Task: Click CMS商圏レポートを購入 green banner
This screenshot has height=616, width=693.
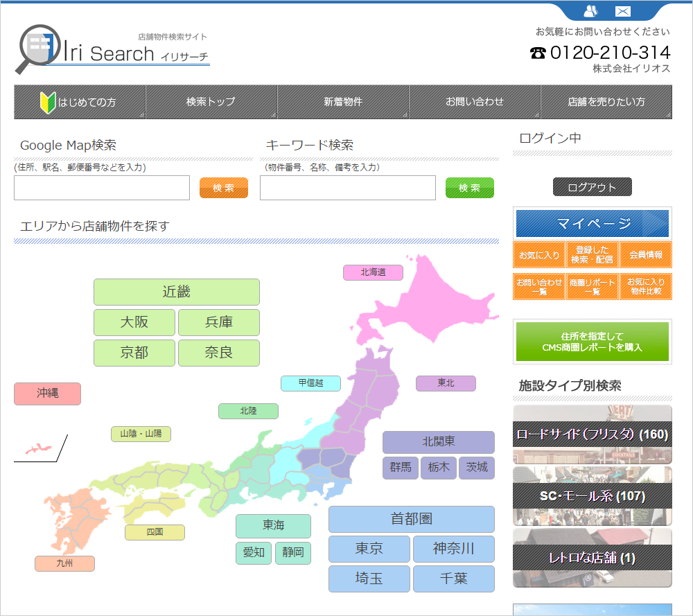Action: click(593, 342)
